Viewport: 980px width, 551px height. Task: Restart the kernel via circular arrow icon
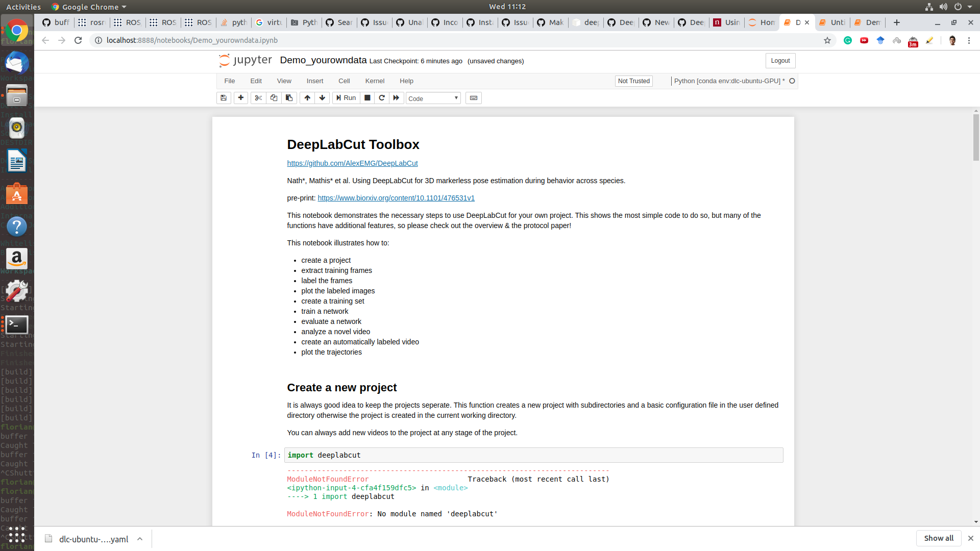tap(382, 98)
